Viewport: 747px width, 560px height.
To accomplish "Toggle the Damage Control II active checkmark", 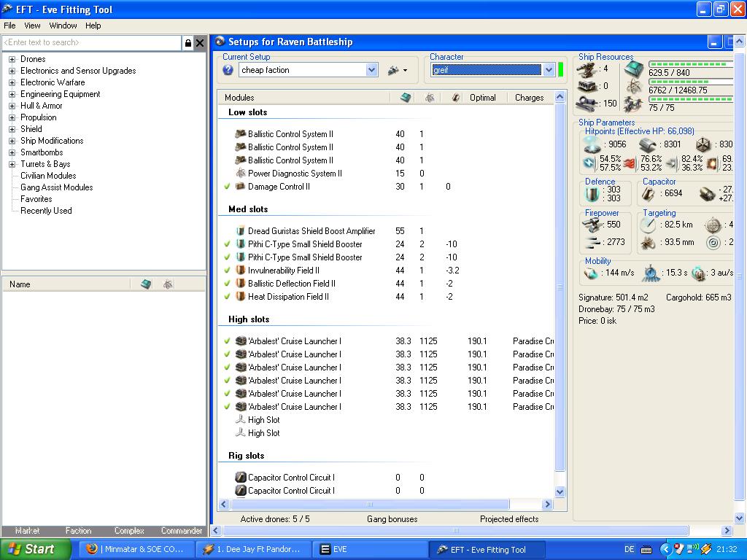I will (x=228, y=187).
